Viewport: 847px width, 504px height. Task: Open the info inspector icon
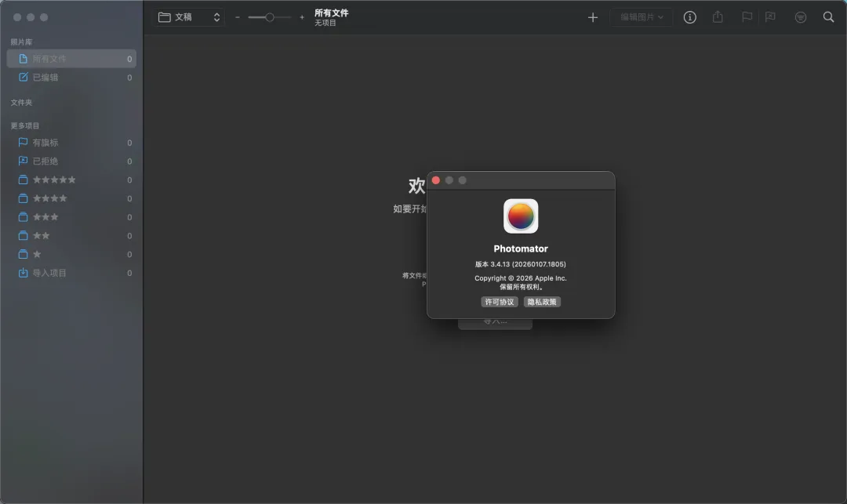pos(690,17)
